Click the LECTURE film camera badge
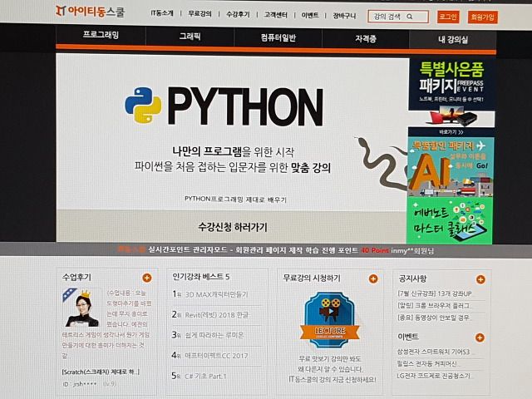 tap(330, 320)
